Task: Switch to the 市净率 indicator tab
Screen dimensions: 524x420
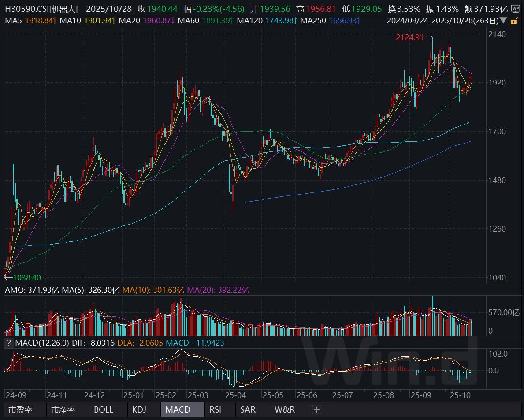Action: tap(63, 409)
